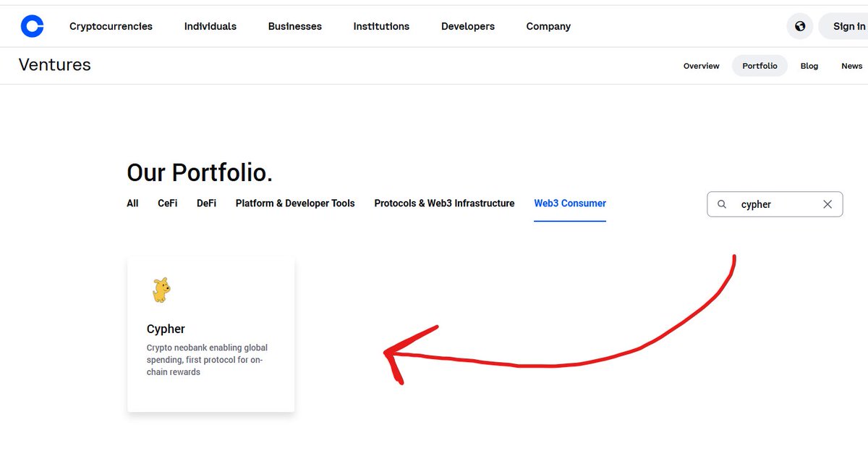Image resolution: width=868 pixels, height=454 pixels.
Task: Open the Cryptocurrencies menu
Action: (111, 27)
